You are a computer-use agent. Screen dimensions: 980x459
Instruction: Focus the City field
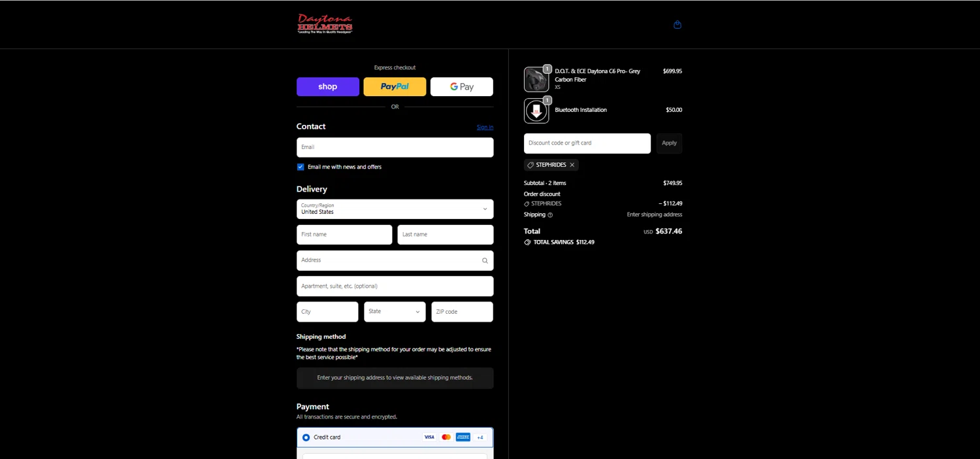327,312
